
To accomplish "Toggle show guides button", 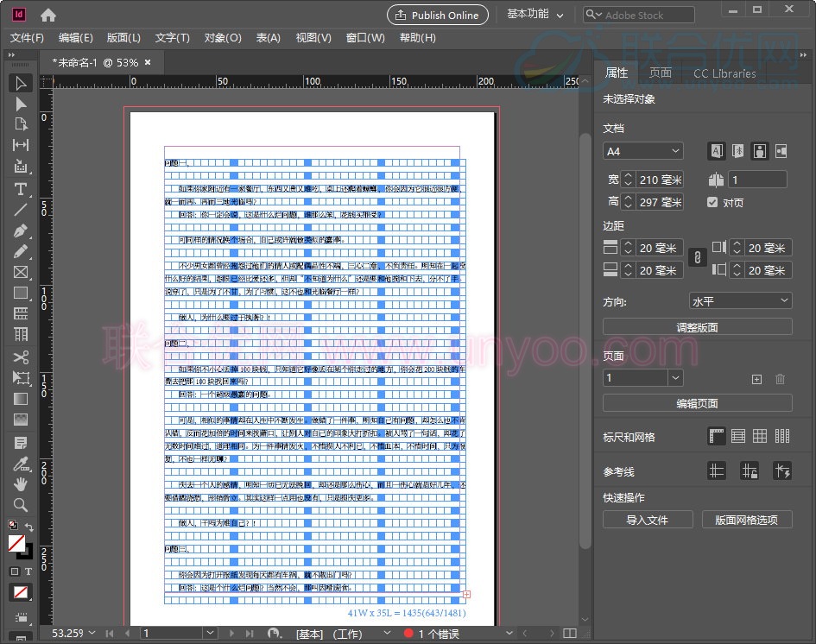I will coord(717,470).
